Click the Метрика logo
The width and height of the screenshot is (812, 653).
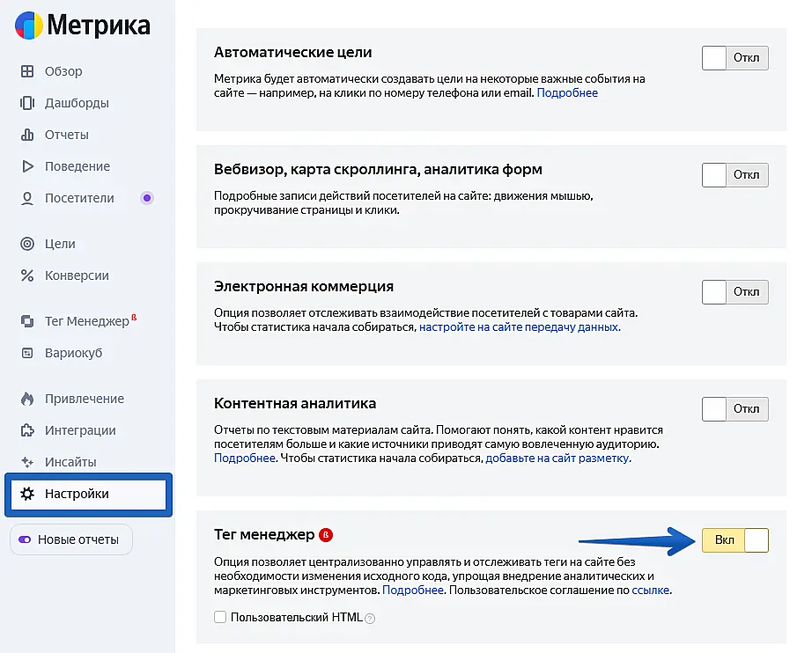click(82, 26)
